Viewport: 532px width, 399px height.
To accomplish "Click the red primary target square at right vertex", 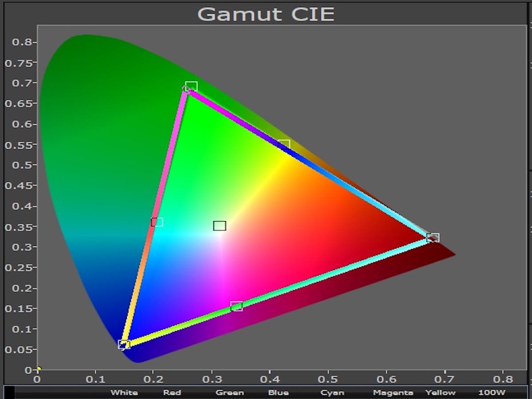I will 433,238.
